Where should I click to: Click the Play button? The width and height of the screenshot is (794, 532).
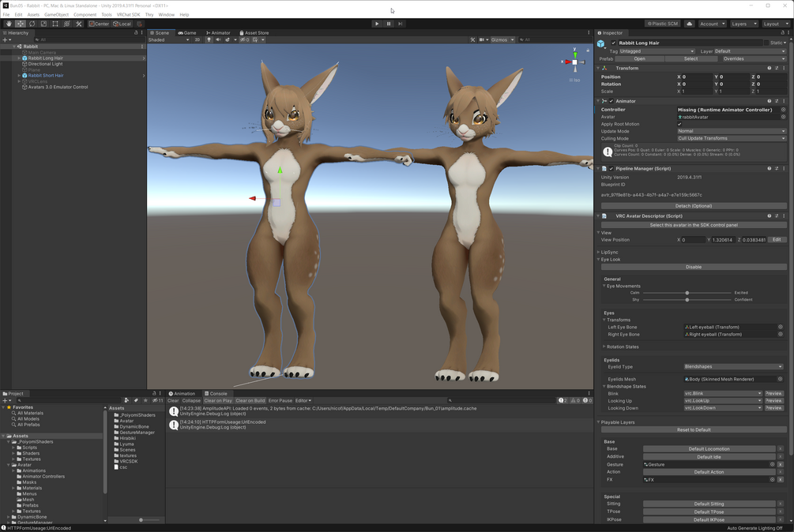point(377,24)
